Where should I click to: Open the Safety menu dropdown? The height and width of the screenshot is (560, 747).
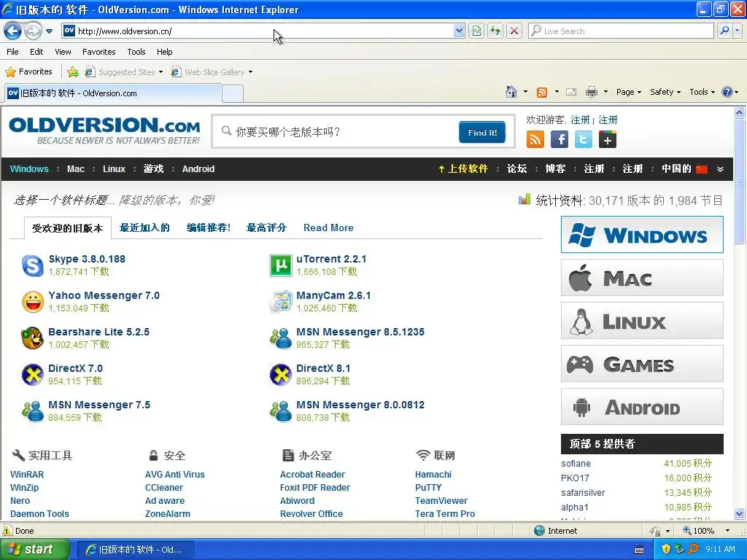[x=665, y=92]
